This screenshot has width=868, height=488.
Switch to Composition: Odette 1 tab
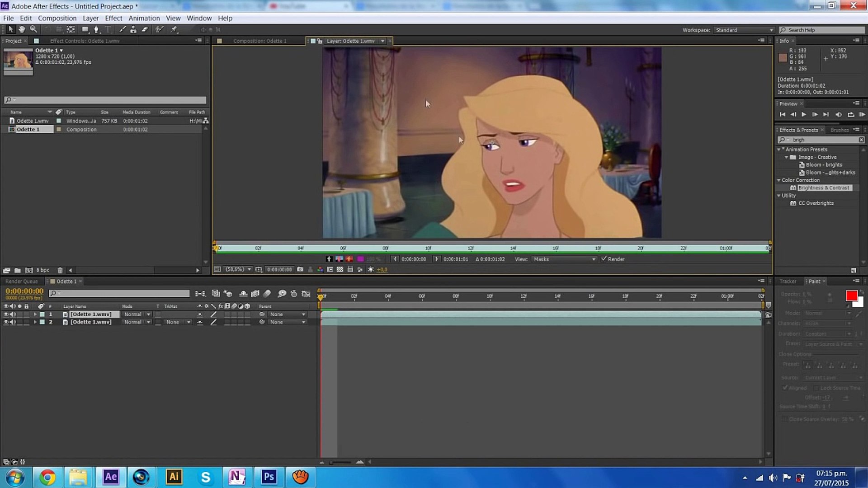(x=259, y=41)
